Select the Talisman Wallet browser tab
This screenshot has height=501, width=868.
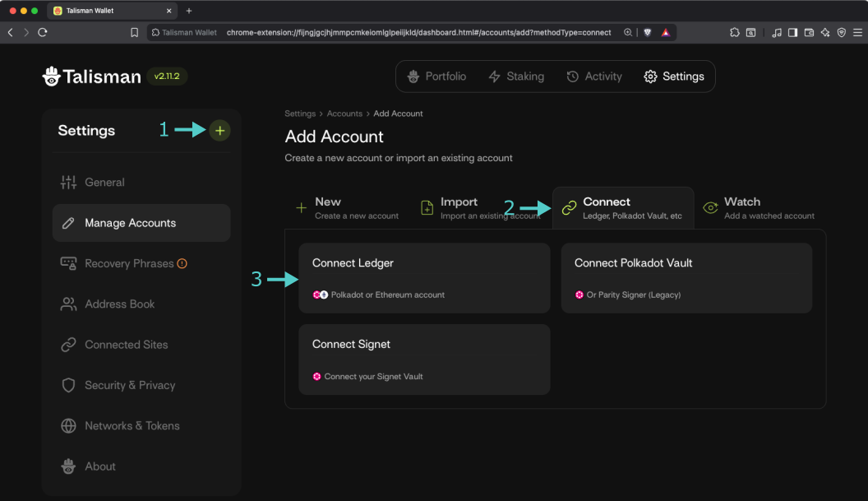coord(113,11)
